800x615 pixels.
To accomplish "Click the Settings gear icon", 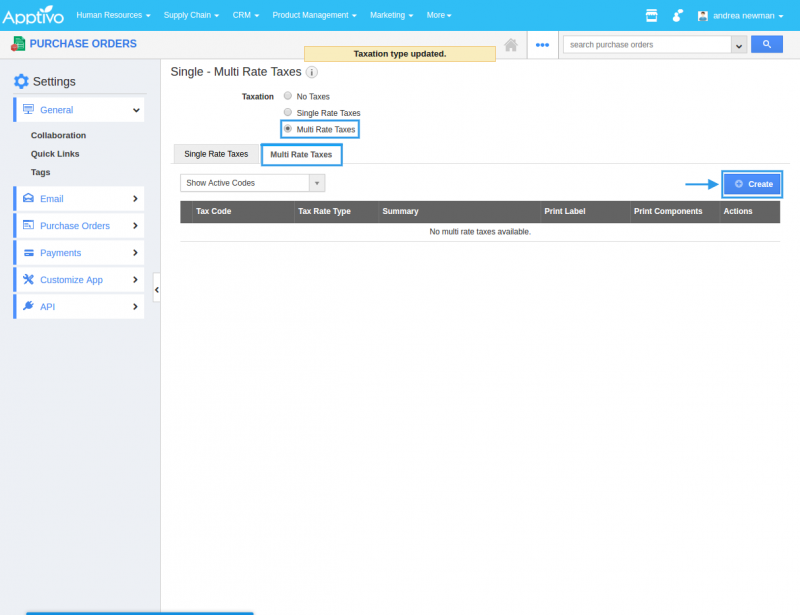I will click(21, 81).
